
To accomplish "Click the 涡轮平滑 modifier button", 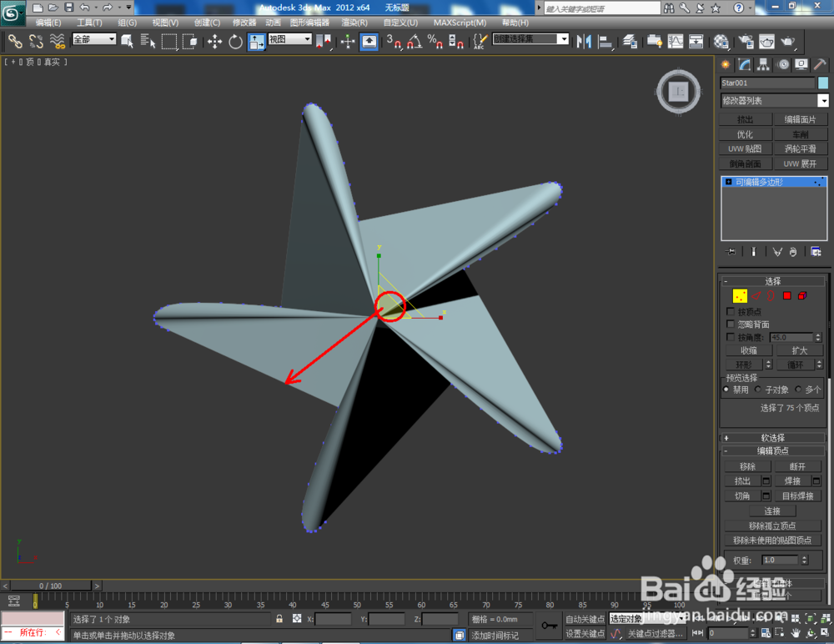I will pyautogui.click(x=800, y=149).
